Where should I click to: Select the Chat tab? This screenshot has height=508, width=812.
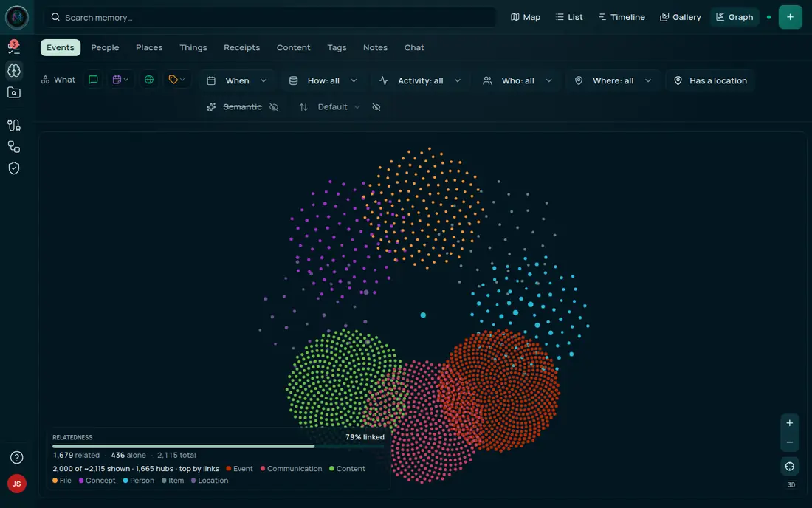pos(414,48)
